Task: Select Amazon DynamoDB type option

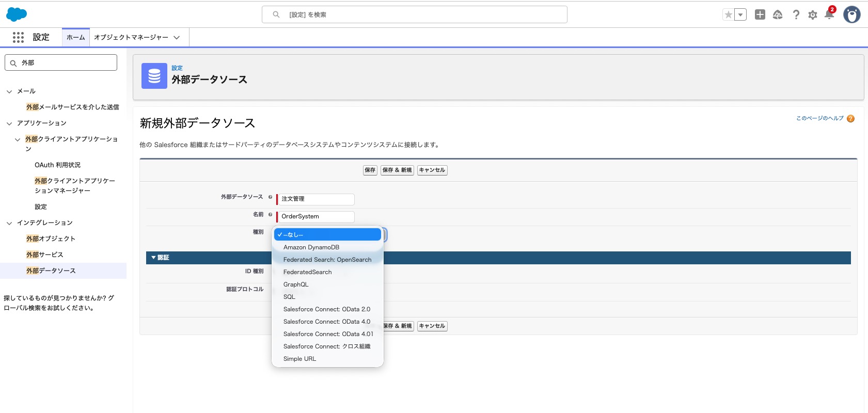Action: pos(327,247)
